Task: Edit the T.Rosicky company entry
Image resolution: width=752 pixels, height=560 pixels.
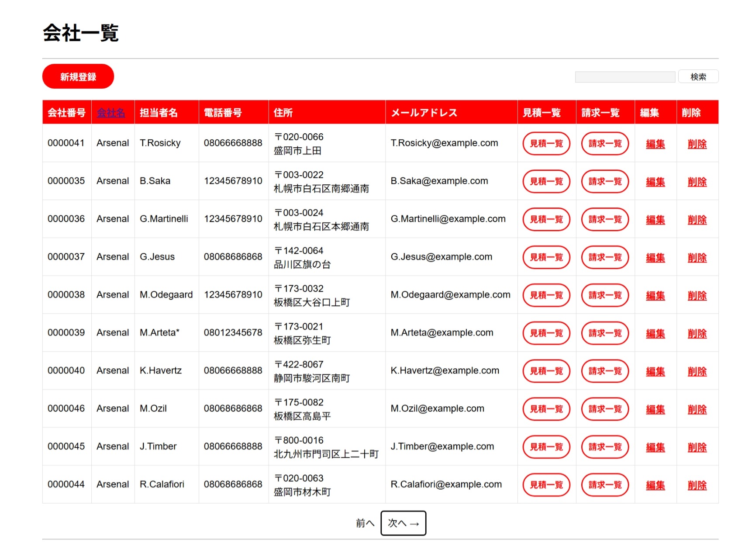Action: point(655,144)
